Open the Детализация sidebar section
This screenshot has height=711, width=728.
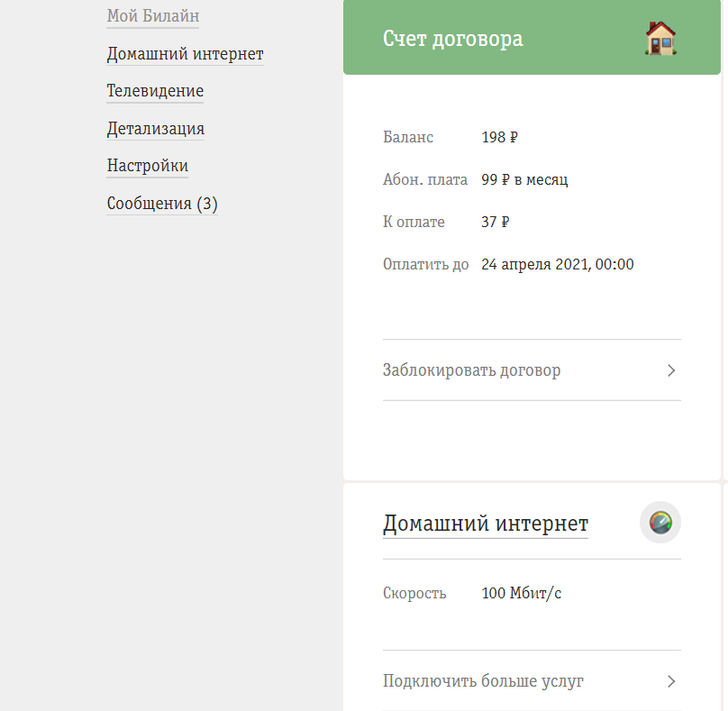click(x=155, y=129)
